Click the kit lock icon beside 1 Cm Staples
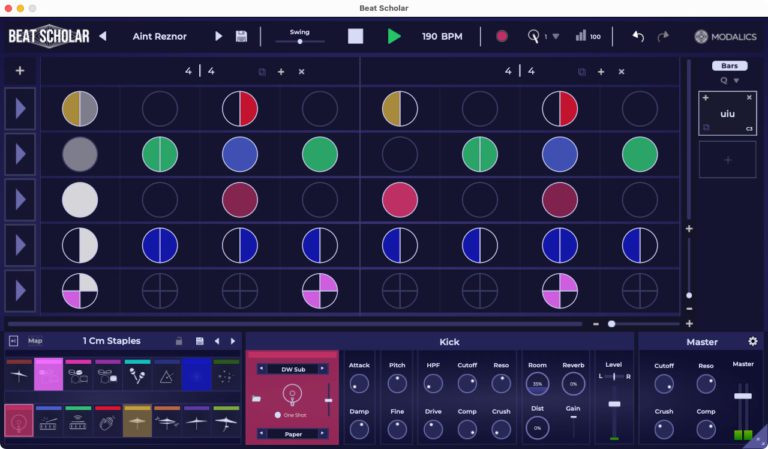Viewport: 768px width, 449px height. click(179, 341)
